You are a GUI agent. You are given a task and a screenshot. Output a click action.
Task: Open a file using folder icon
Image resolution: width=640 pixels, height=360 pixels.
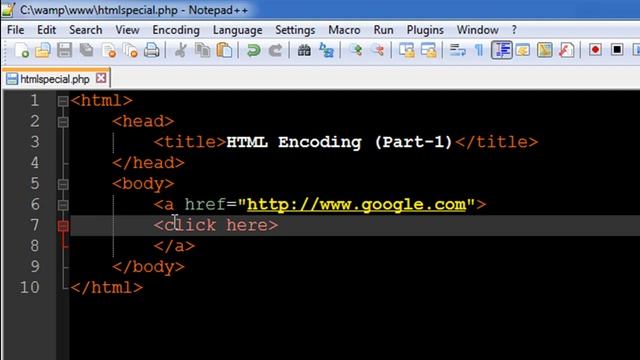point(43,50)
